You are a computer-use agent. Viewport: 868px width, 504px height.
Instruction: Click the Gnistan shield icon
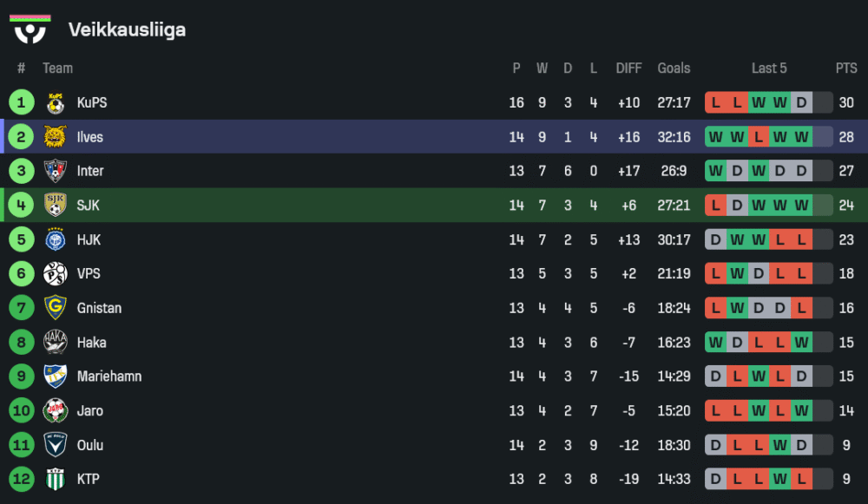pyautogui.click(x=56, y=308)
